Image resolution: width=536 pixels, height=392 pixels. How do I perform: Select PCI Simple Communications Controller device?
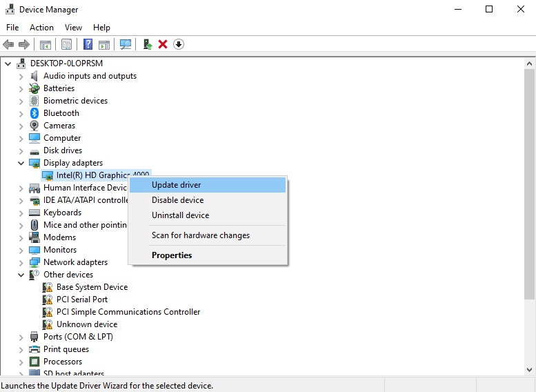click(x=128, y=312)
